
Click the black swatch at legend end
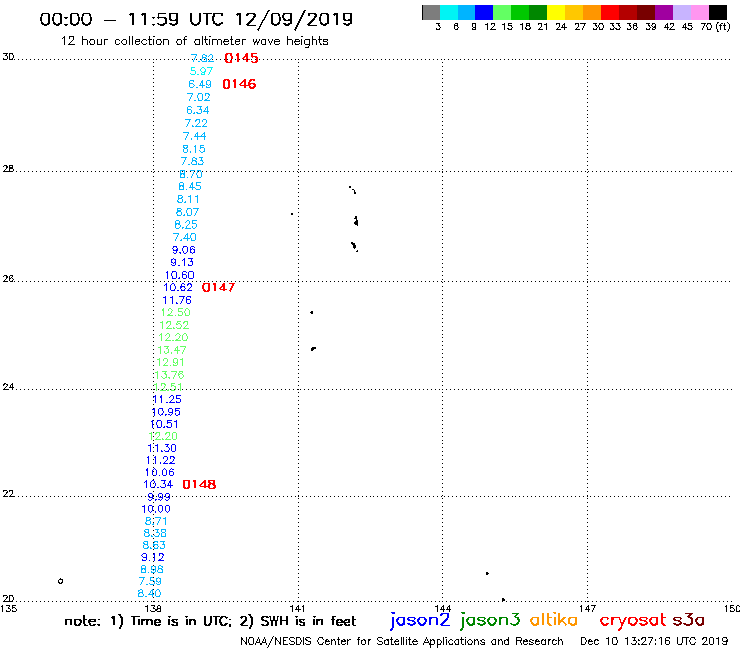718,12
